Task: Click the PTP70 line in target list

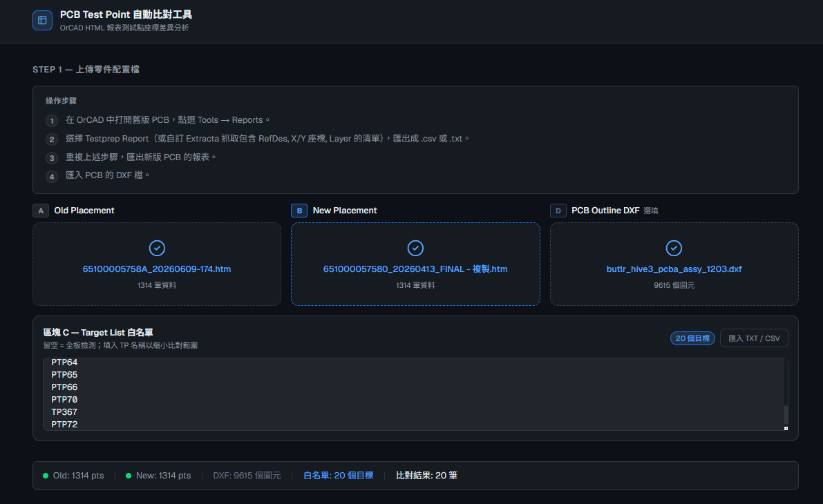Action: point(64,400)
